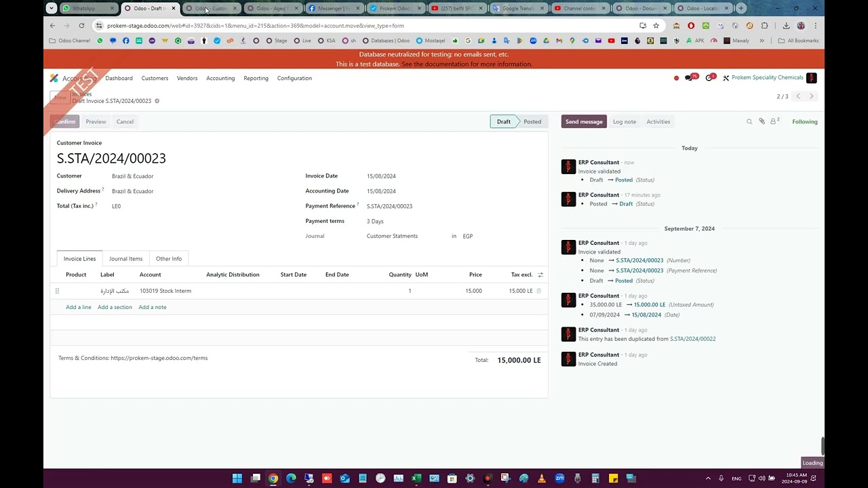Switch to WhatsApp browser tab
868x488 pixels.
point(88,8)
